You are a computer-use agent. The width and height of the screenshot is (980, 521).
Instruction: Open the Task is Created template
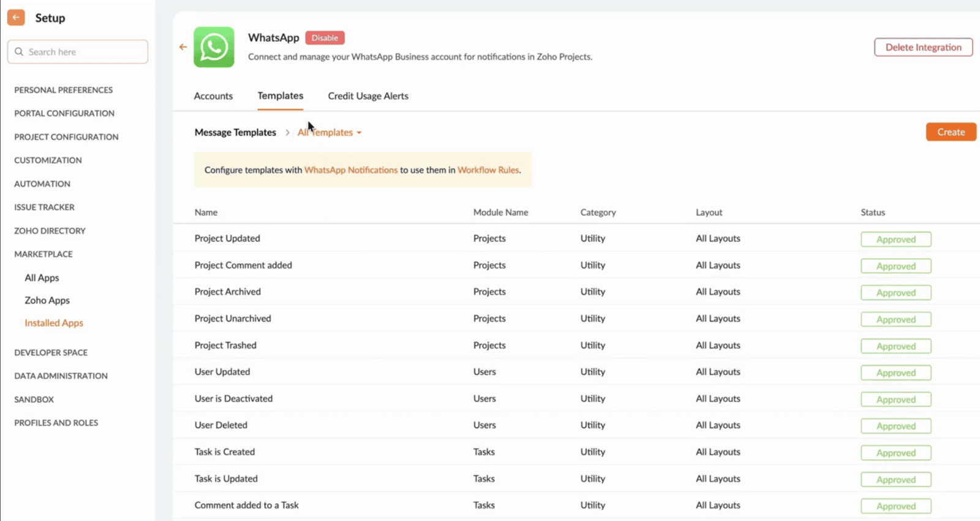point(225,452)
